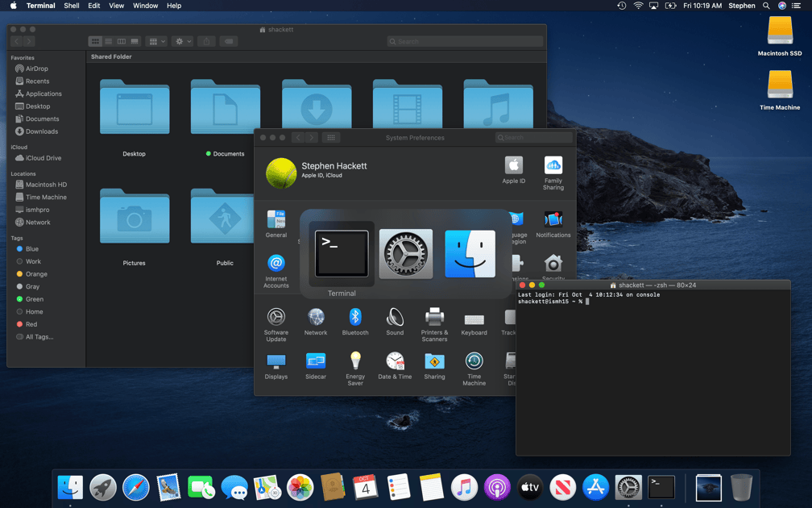This screenshot has height=508, width=812.
Task: Open Music from the Dock
Action: point(464,487)
